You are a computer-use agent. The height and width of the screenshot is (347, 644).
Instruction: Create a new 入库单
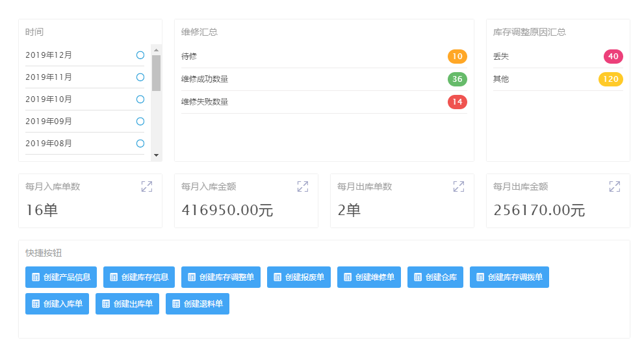[x=57, y=304]
